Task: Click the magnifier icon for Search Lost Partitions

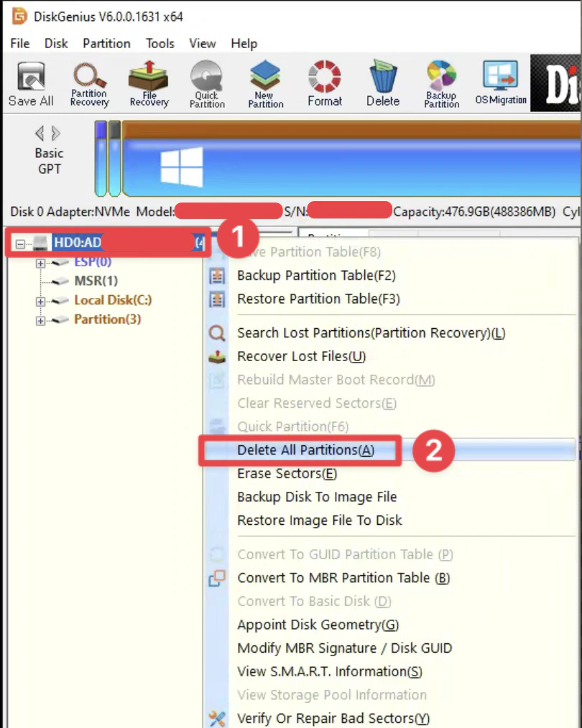Action: click(x=217, y=333)
